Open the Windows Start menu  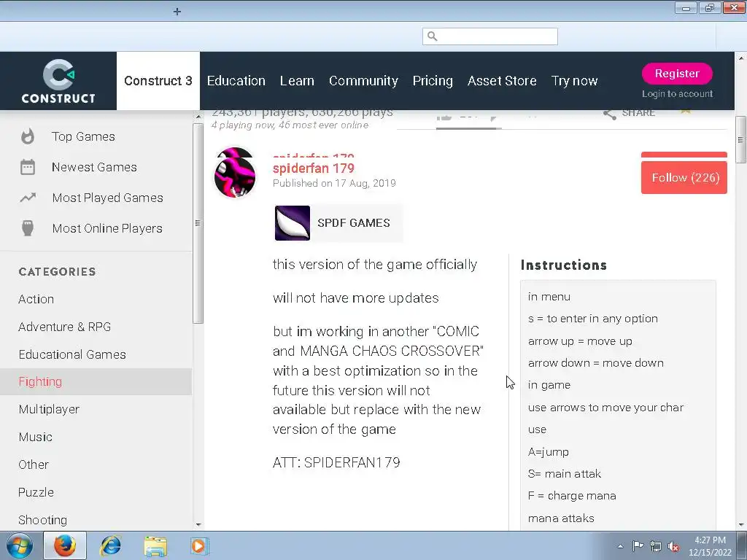click(x=19, y=545)
